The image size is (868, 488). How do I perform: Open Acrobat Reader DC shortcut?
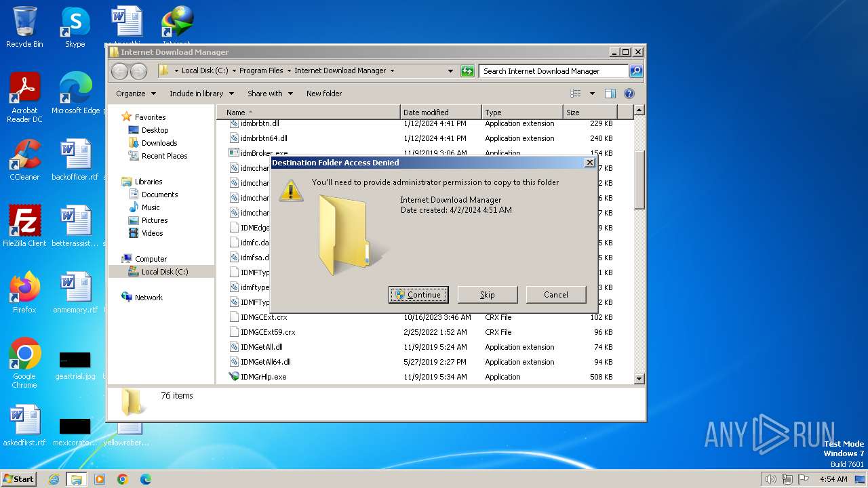click(24, 97)
